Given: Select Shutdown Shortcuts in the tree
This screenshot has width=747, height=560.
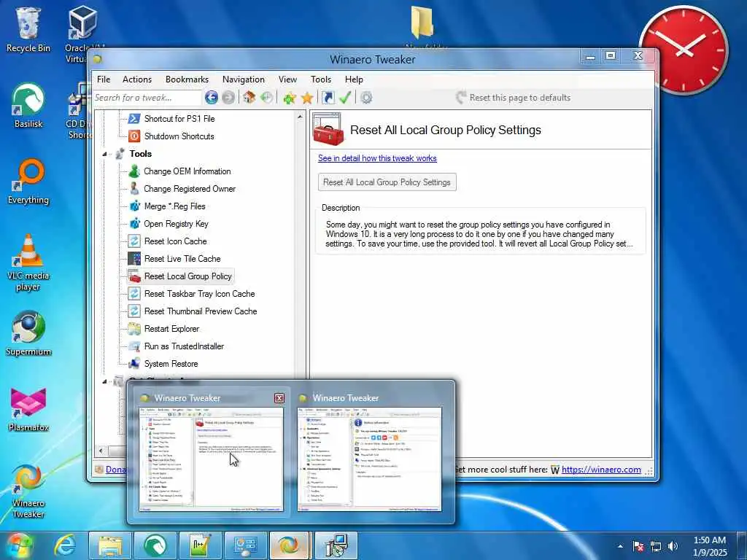Looking at the screenshot, I should 179,136.
